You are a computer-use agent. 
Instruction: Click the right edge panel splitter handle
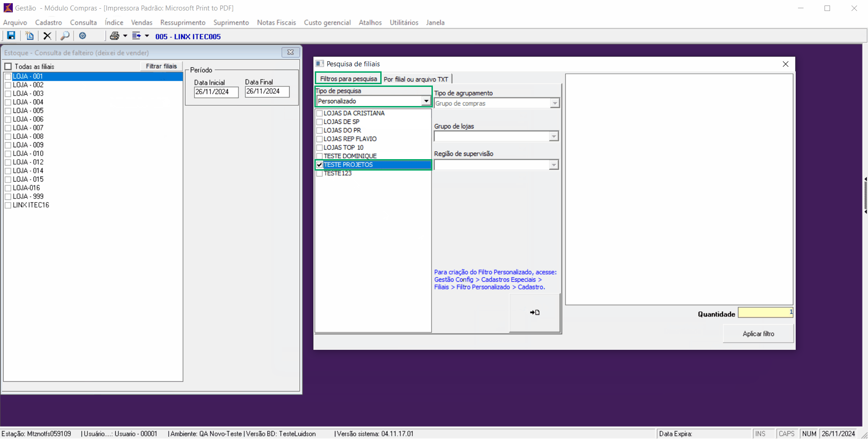865,195
